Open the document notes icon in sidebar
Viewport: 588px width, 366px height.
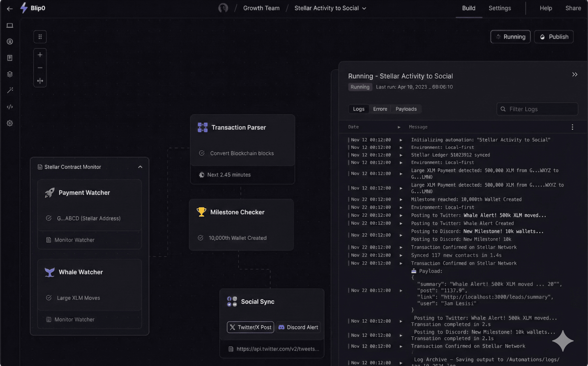click(x=10, y=58)
